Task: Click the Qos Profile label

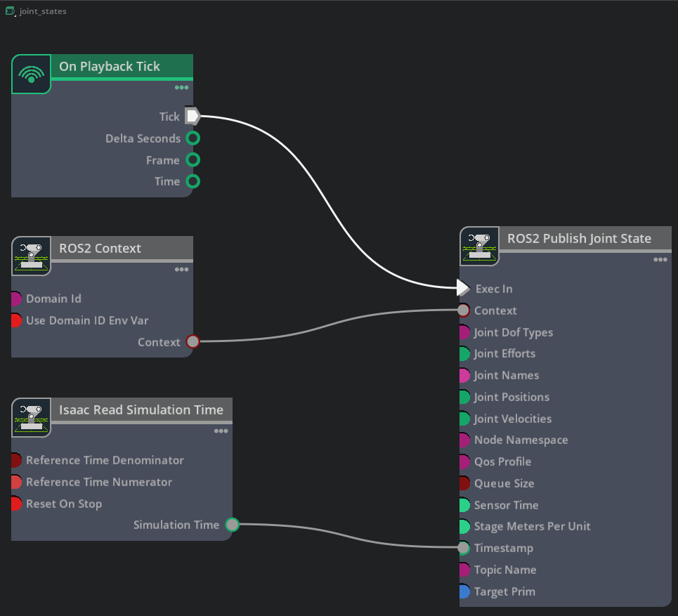Action: (x=502, y=461)
